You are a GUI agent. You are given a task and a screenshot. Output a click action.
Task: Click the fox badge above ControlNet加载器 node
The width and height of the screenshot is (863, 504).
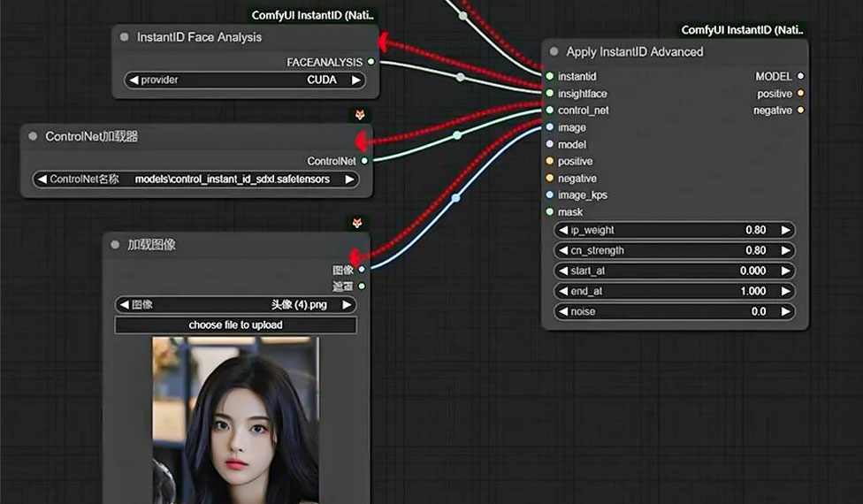point(360,114)
